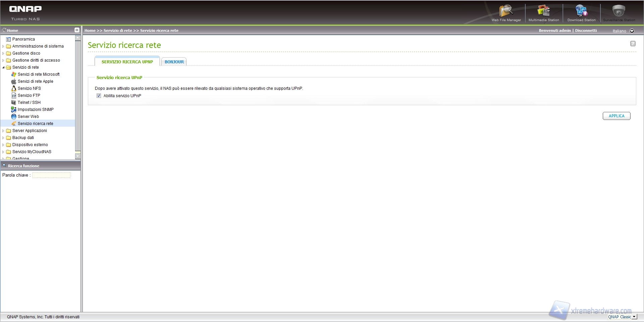The width and height of the screenshot is (644, 322).
Task: Open Servizi di rete Apple
Action: click(x=35, y=81)
